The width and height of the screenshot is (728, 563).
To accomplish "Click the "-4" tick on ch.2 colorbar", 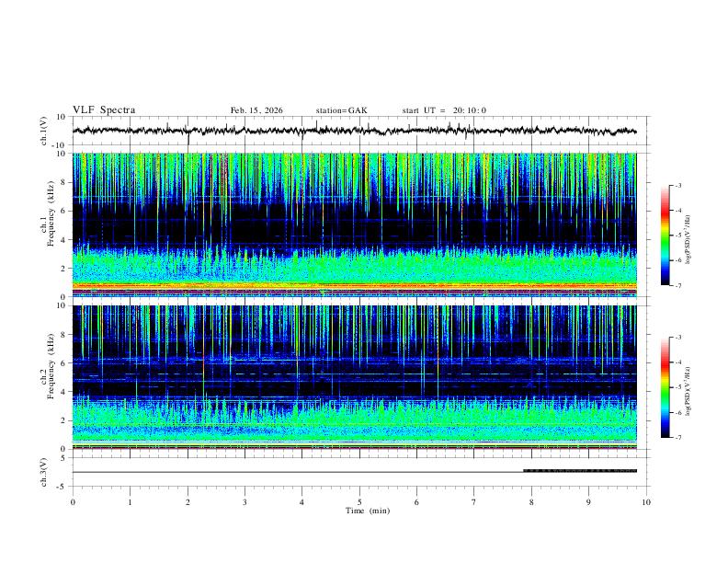I will point(678,362).
